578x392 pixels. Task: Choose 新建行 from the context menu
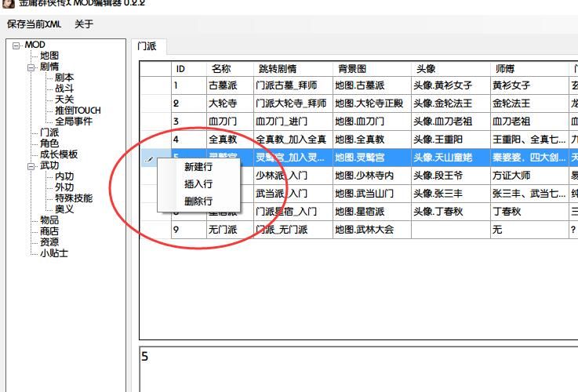tap(198, 168)
